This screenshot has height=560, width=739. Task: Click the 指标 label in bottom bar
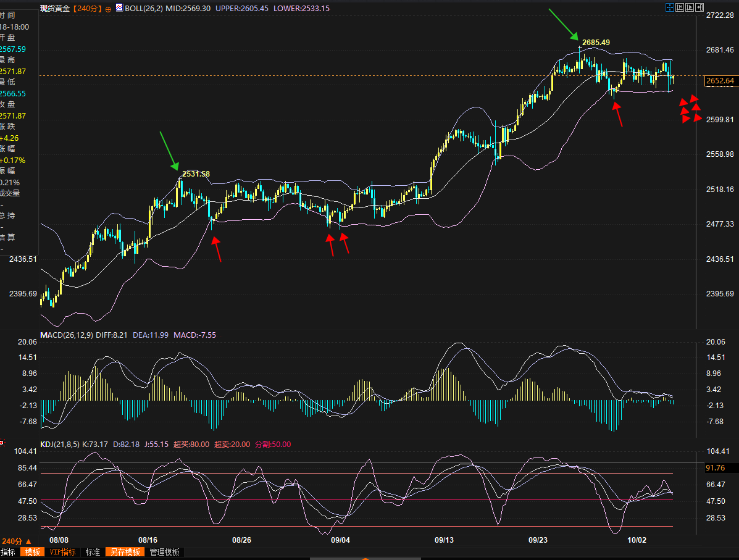click(9, 552)
